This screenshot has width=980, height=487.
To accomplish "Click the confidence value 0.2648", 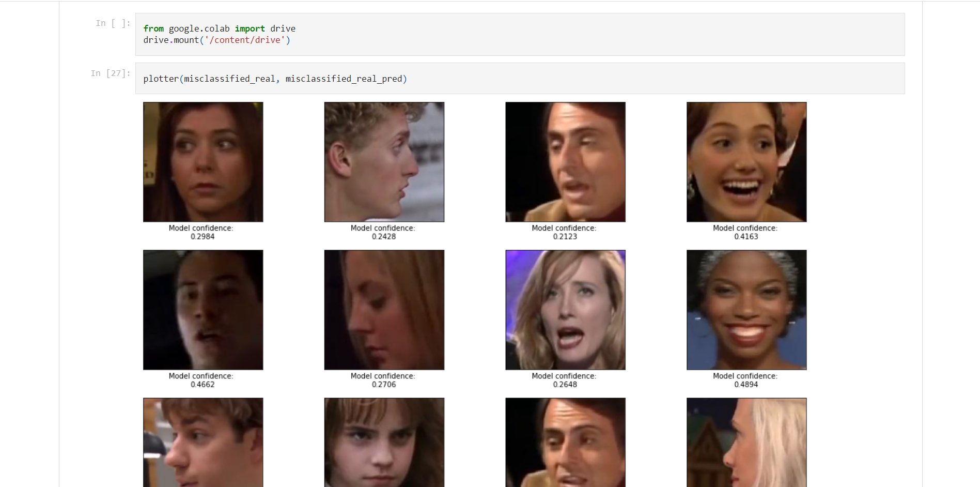I will (565, 385).
